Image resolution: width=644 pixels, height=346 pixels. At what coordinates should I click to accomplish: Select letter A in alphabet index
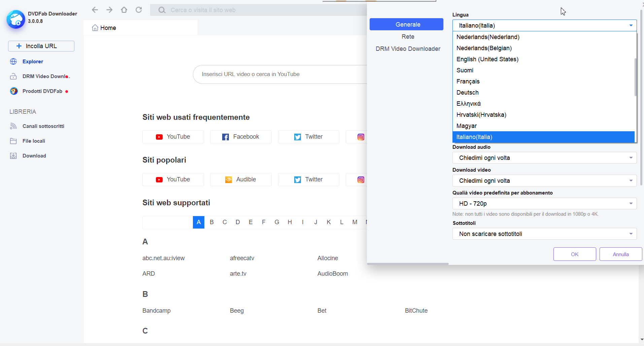point(199,222)
